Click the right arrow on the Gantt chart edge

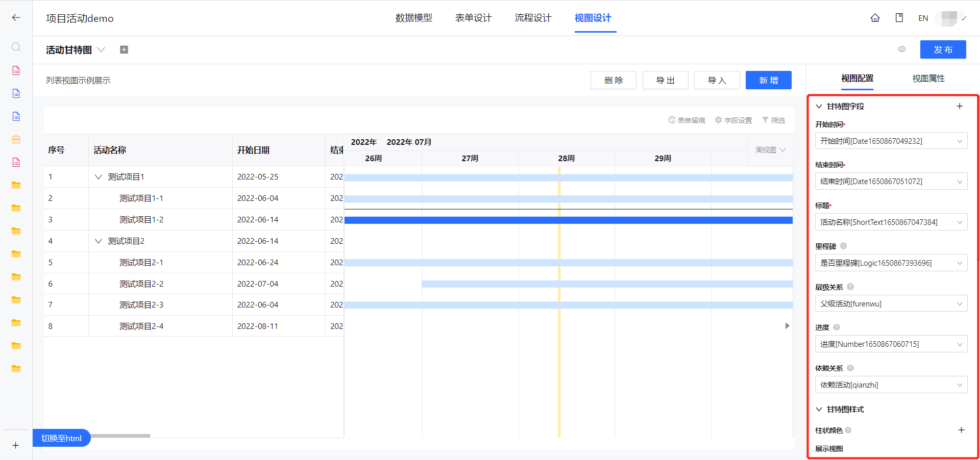tap(787, 326)
